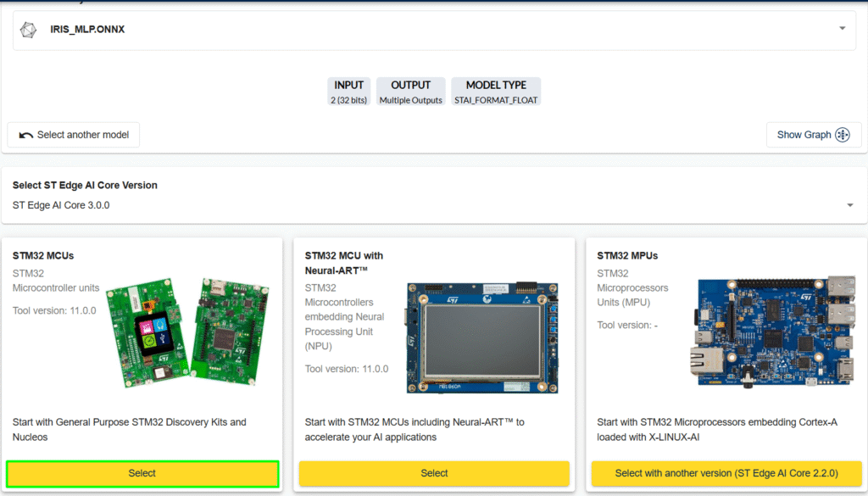Click the blue STM32 MPU board image
Image resolution: width=868 pixels, height=496 pixels.
[774, 331]
